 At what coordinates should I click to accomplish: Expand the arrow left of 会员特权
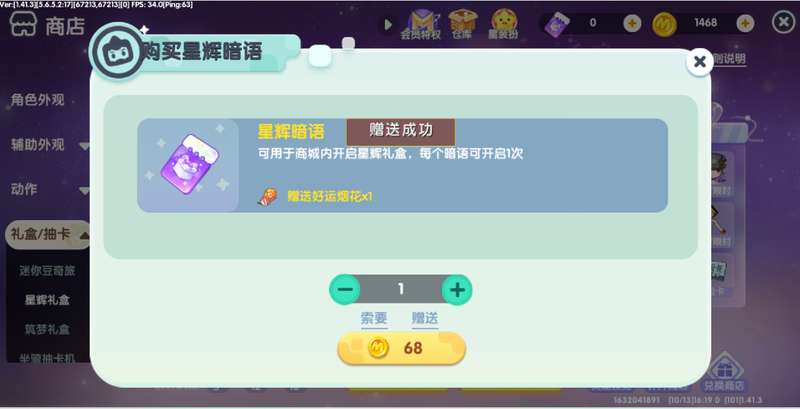[388, 24]
